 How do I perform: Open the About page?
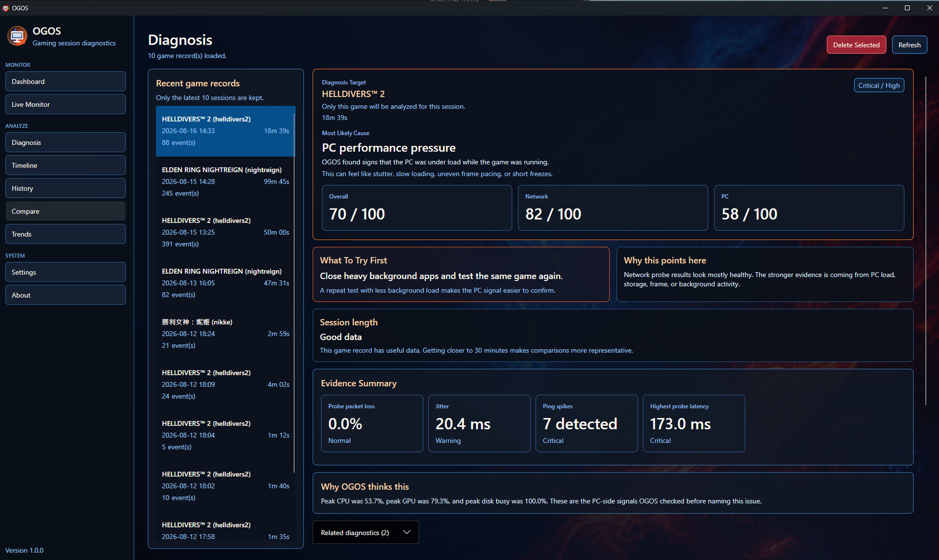click(65, 295)
